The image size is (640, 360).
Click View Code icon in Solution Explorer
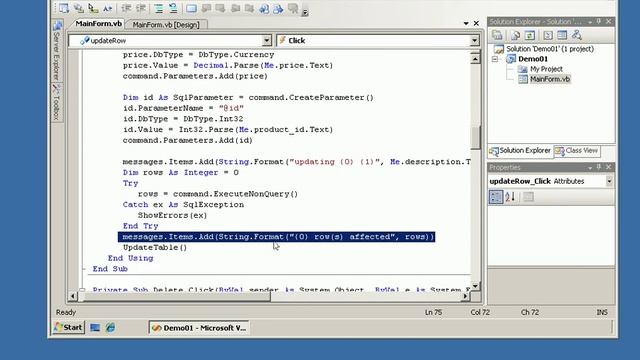click(548, 36)
